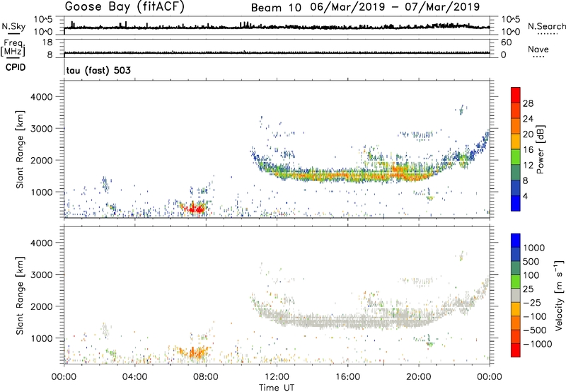Pick the red top segment of the power colorbar
Viewport: 566px width, 392px height.
[516, 95]
